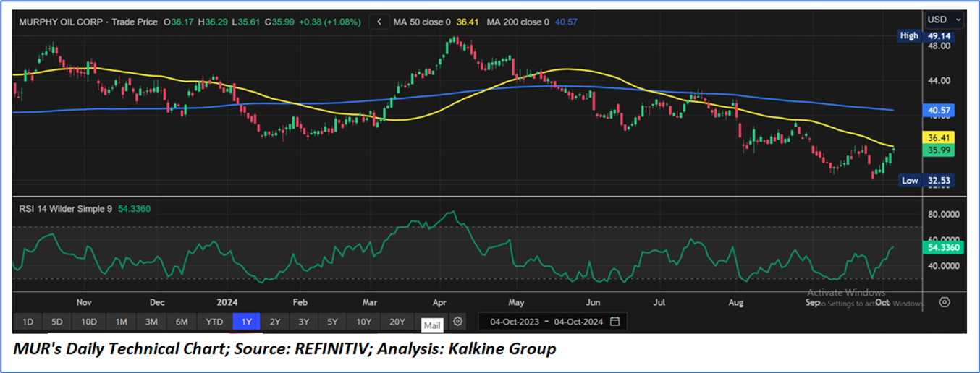This screenshot has height=373, width=980.
Task: Click the Nov label on time axis
Action: (x=84, y=302)
